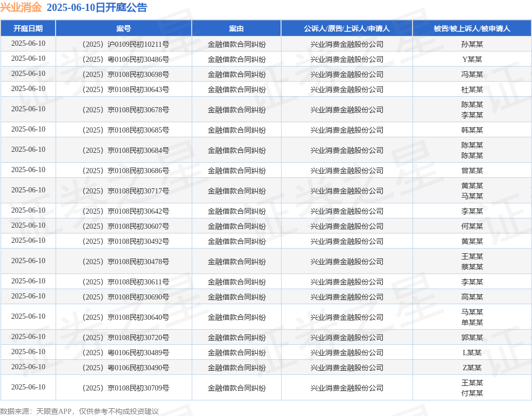Viewport: 532px width, 416px height.
Task: Select case number 沪0109民初10211号
Action: 126,44
